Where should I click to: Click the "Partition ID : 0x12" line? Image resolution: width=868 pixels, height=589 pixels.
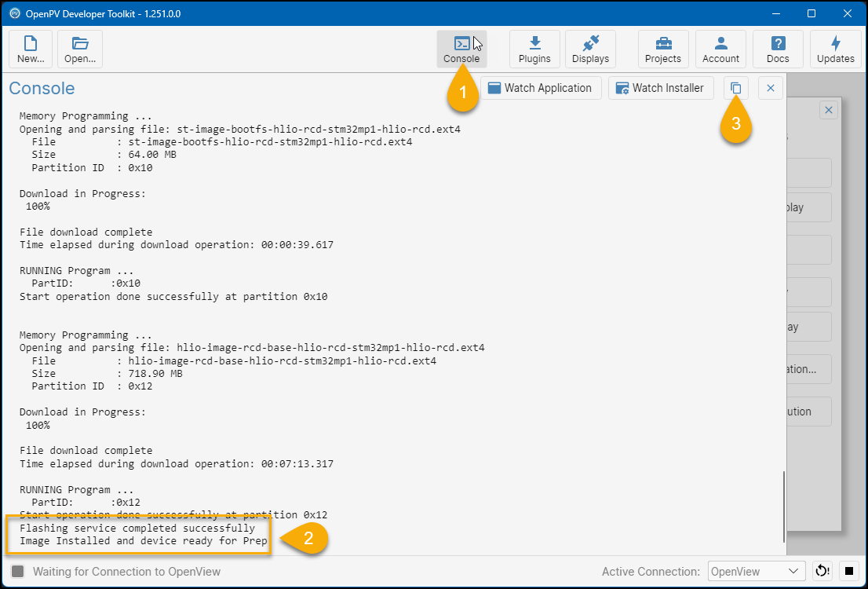(x=92, y=386)
